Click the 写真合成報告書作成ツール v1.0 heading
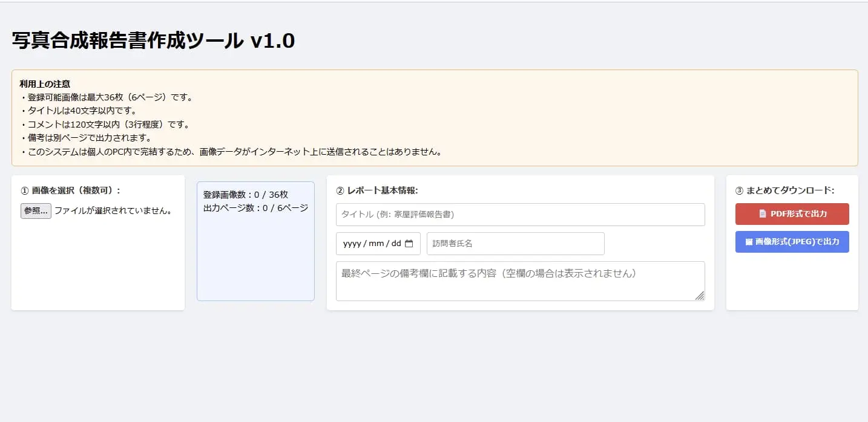The image size is (868, 422). click(153, 41)
